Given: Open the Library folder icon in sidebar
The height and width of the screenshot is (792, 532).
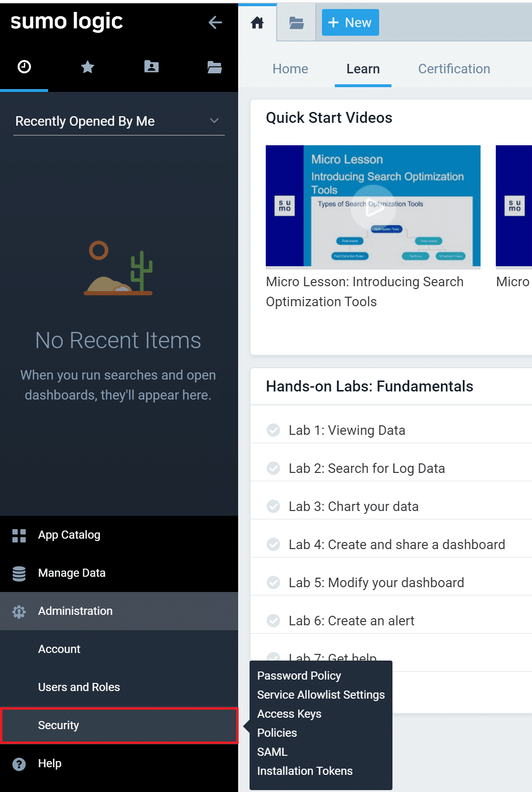Looking at the screenshot, I should pos(214,67).
